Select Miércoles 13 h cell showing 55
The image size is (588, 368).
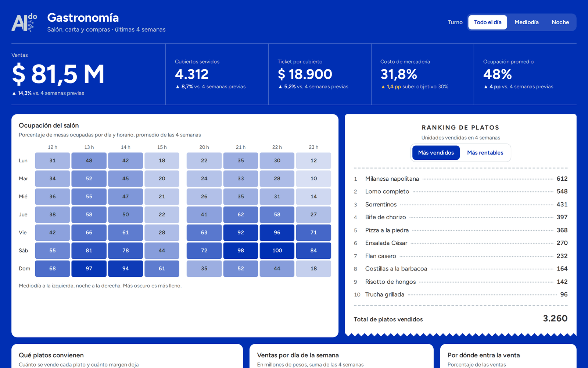(89, 197)
